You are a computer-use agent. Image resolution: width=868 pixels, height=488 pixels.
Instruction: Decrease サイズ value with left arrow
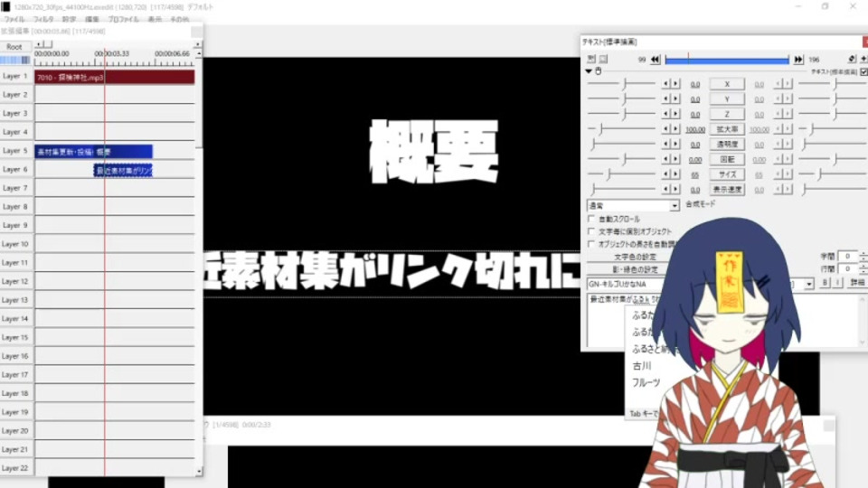click(x=666, y=174)
